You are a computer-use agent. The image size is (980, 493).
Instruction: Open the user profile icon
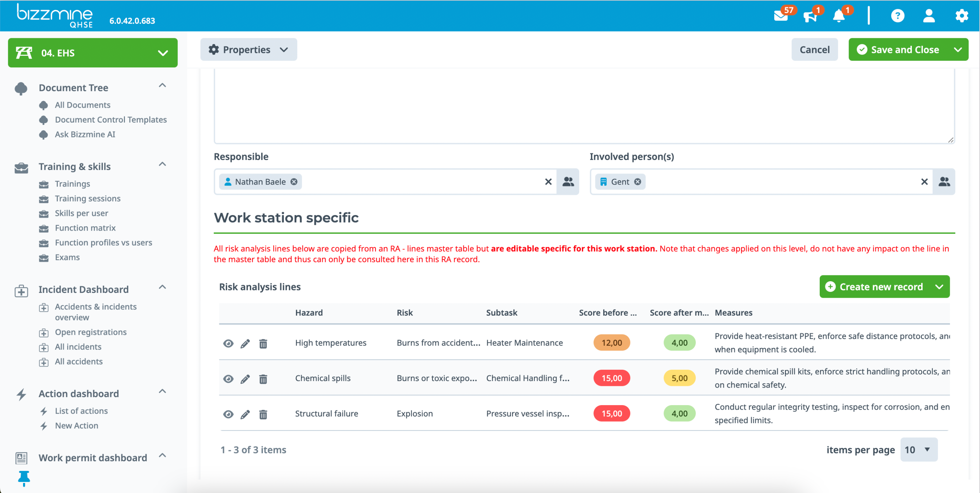coord(929,16)
